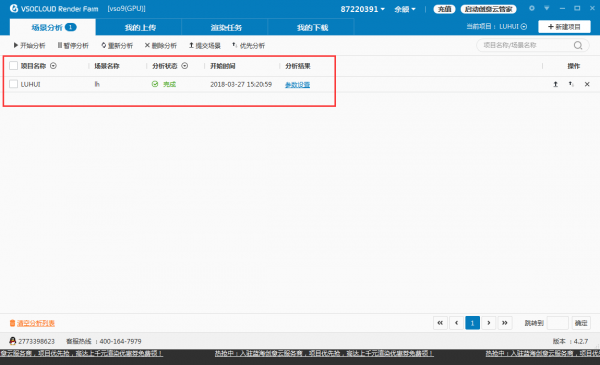Prioritize analysis with 优先分析
This screenshot has height=365, width=600.
click(249, 46)
